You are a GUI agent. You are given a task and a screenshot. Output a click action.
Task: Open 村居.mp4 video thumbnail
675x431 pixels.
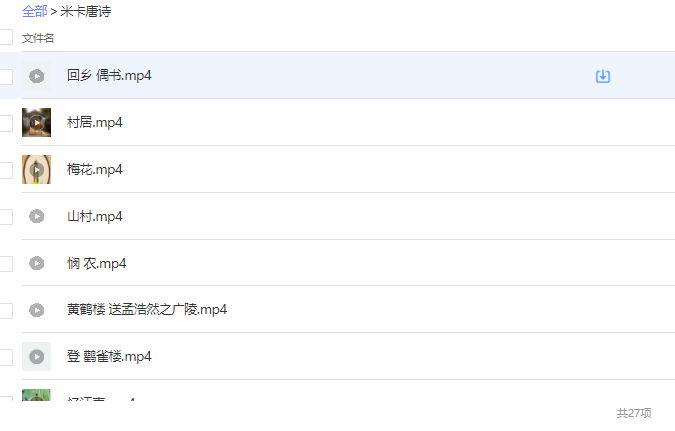[37, 122]
